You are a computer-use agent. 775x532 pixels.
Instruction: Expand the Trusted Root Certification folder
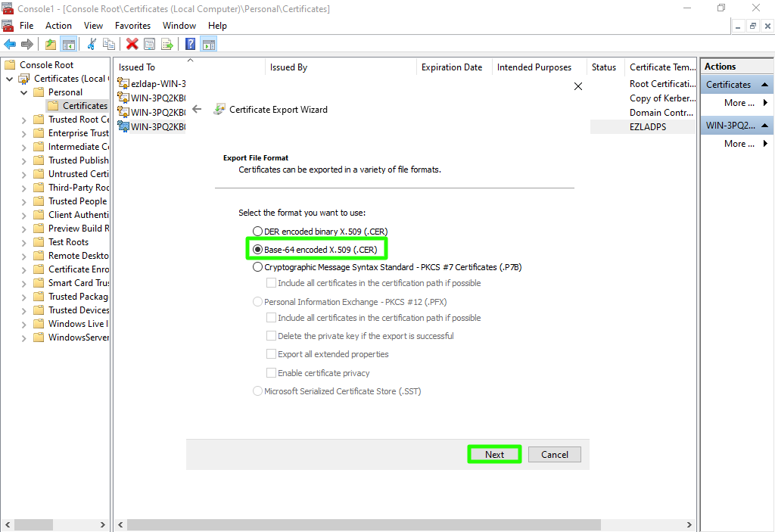[x=23, y=120]
